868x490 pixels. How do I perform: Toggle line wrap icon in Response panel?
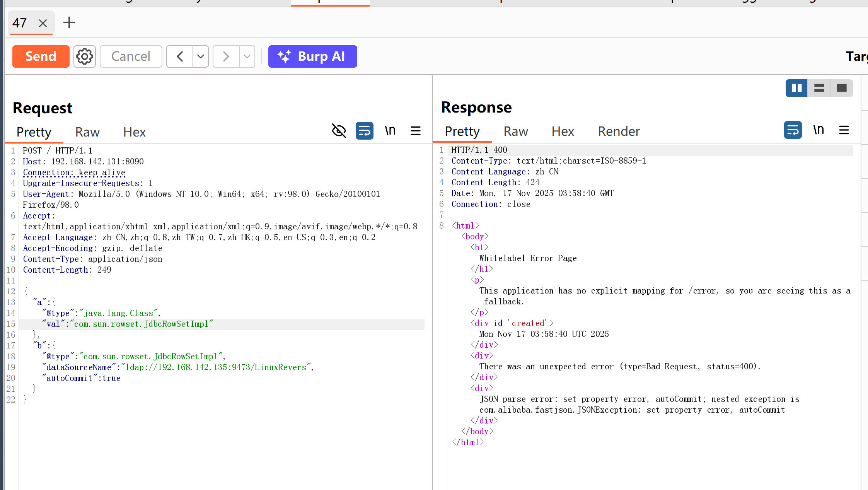793,130
